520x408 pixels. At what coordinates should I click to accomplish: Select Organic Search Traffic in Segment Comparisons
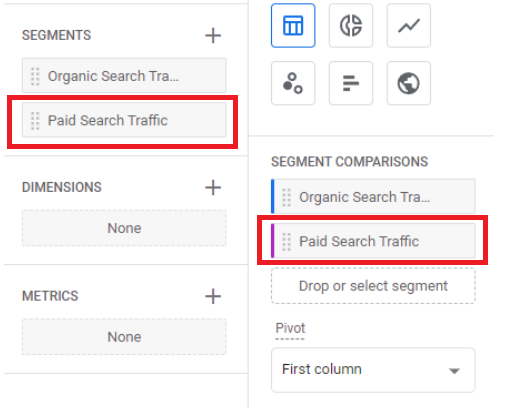(373, 197)
